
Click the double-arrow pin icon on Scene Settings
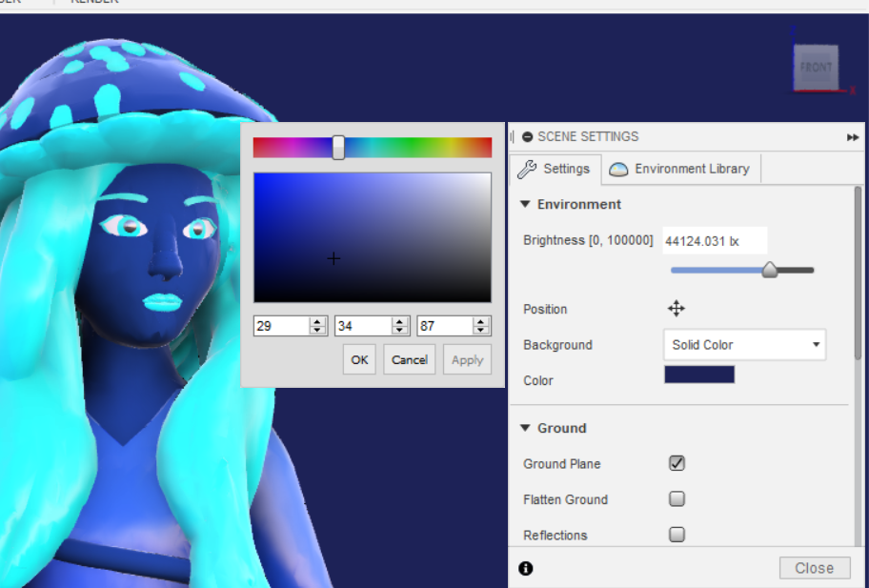(x=853, y=136)
